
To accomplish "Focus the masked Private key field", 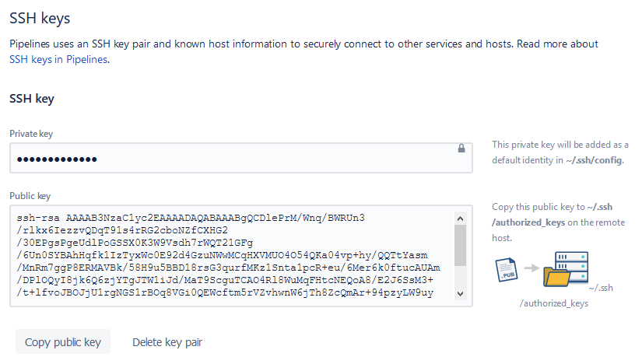I will [x=233, y=159].
